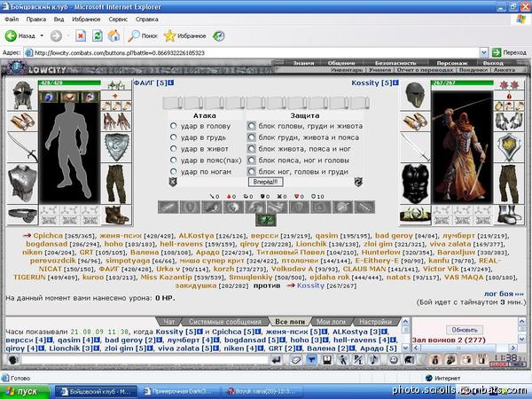Open the Настройки tab

[375, 322]
